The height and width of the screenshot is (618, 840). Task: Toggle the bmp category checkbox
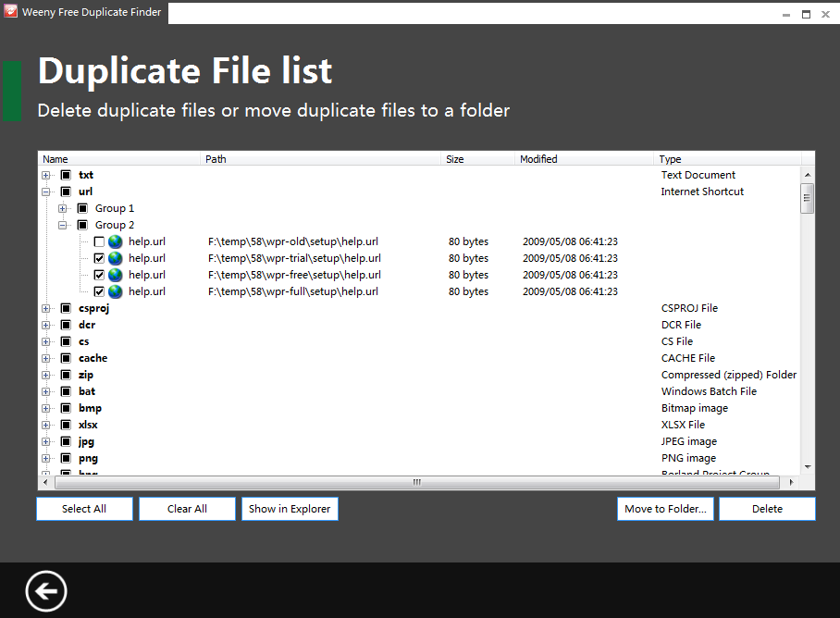pos(66,409)
